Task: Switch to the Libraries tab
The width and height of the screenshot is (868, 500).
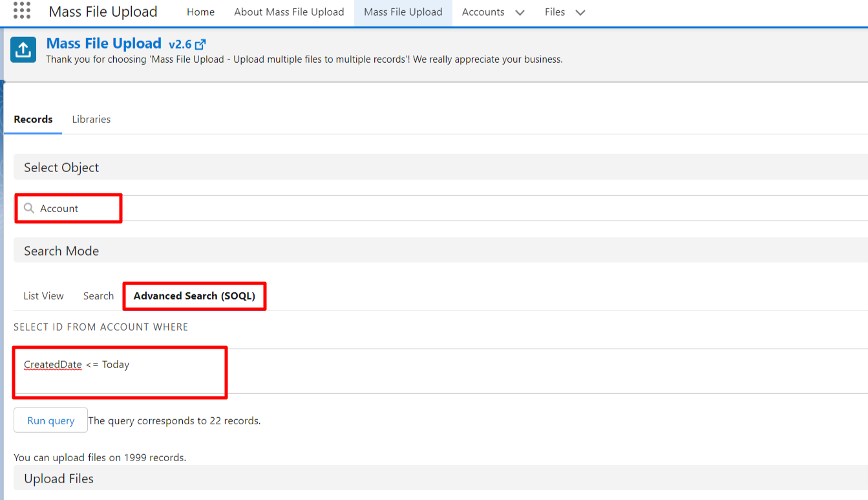Action: point(91,119)
